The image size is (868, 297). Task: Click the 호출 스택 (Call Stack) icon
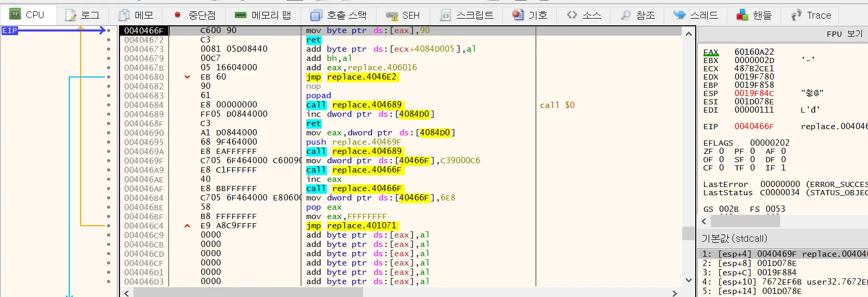pos(316,15)
